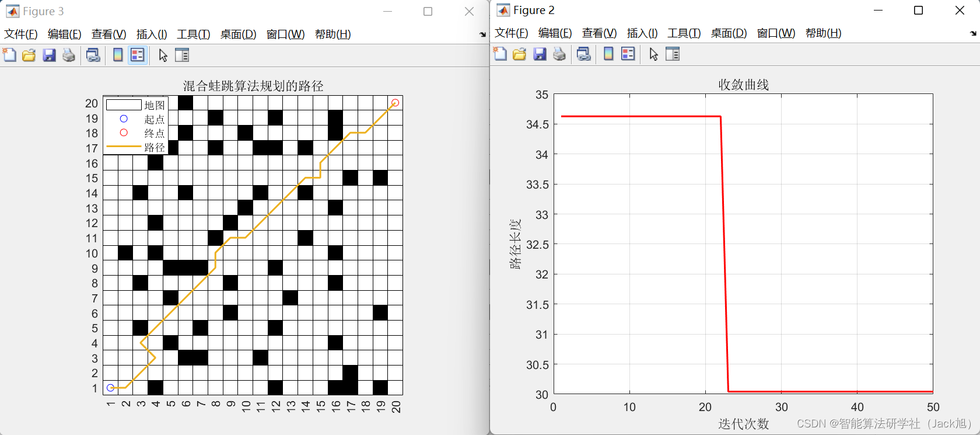Expand toolbar dock arrow in Figure 3
Viewport: 980px width, 435px height.
click(482, 35)
